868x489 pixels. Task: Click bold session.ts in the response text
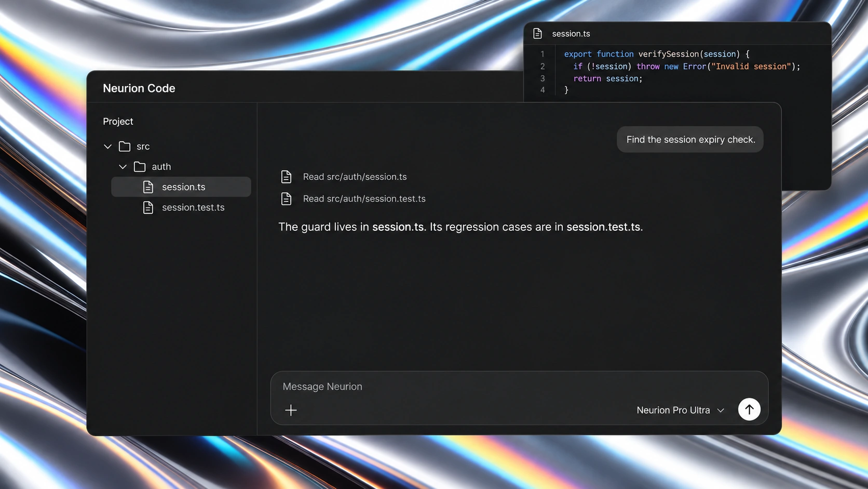tap(398, 227)
